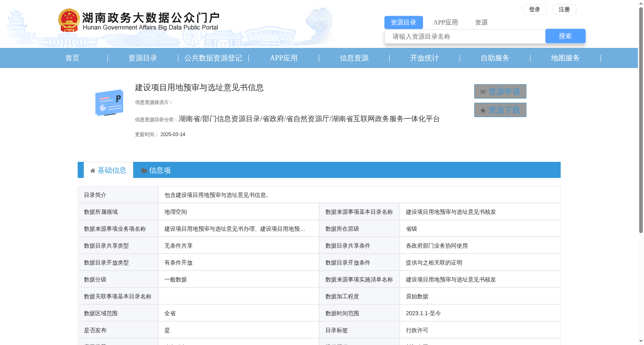Click the home icon beside 基础信息
This screenshot has width=644, height=345.
pos(93,171)
